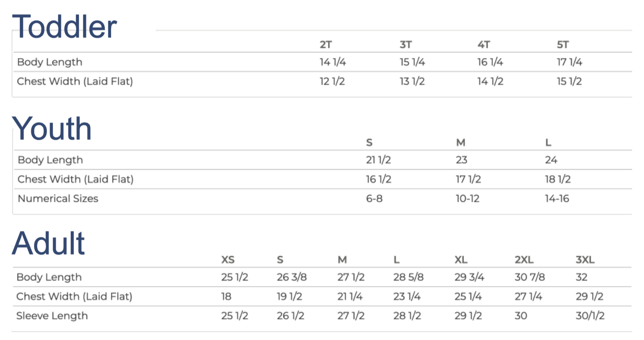644x340 pixels.
Task: Select the 2XL body length value 30 7/8
Action: 530,277
